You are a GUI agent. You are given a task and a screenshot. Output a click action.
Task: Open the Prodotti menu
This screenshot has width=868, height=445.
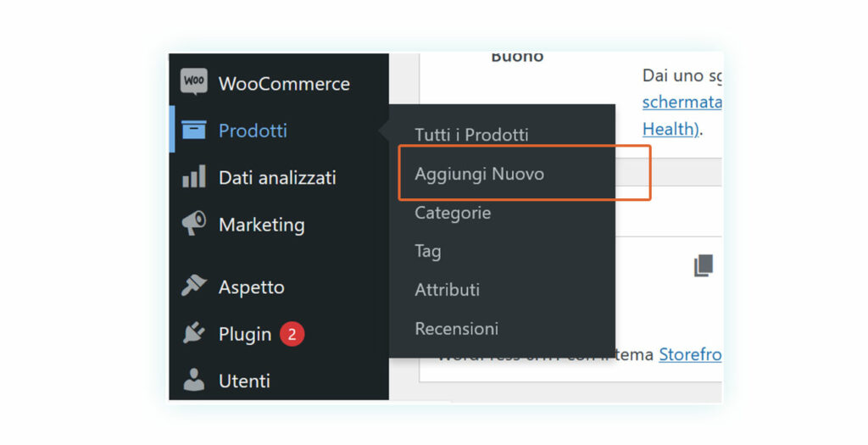coord(253,131)
